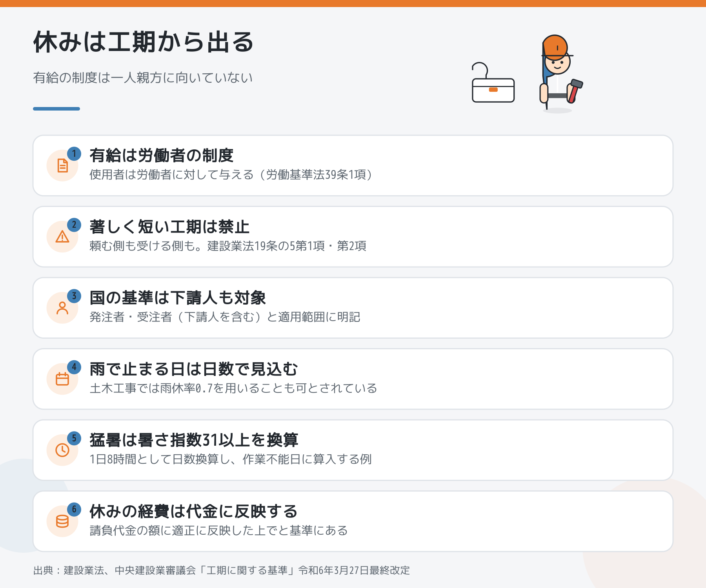Select the heading 有給は労働者の制度
The width and height of the screenshot is (706, 588).
(x=162, y=156)
